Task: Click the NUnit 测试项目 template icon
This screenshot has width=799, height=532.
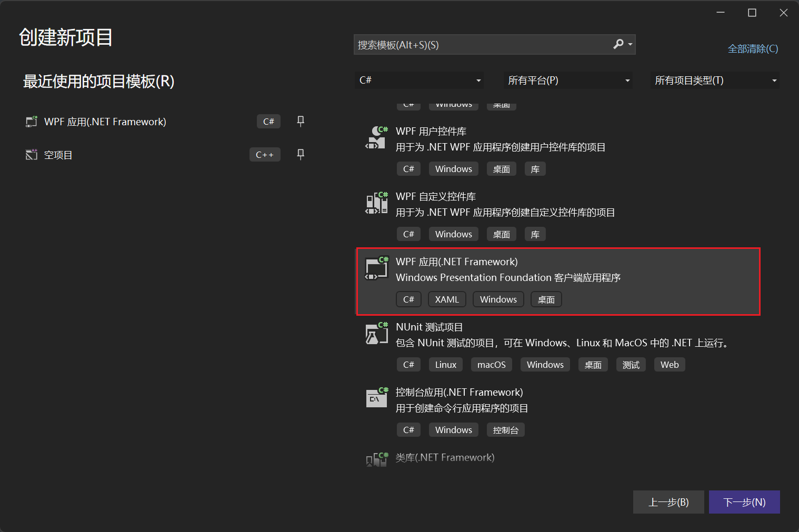Action: coord(376,334)
